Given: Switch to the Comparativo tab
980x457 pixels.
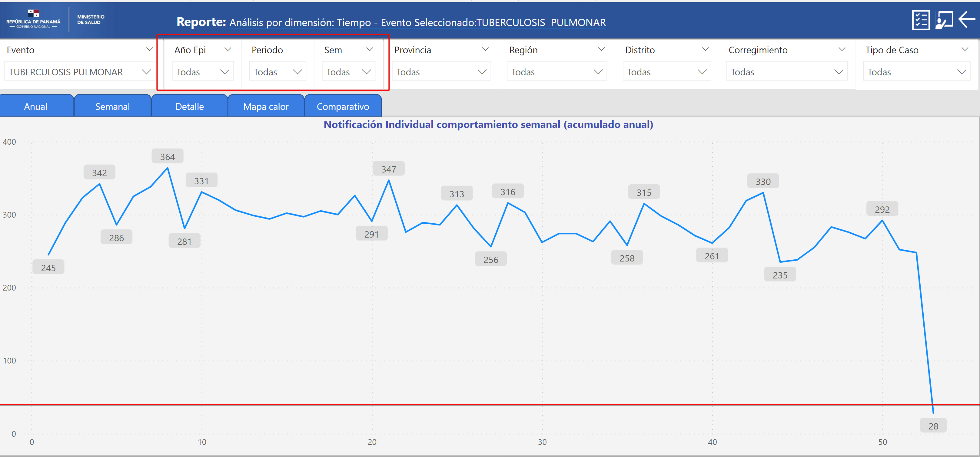Looking at the screenshot, I should [x=343, y=106].
